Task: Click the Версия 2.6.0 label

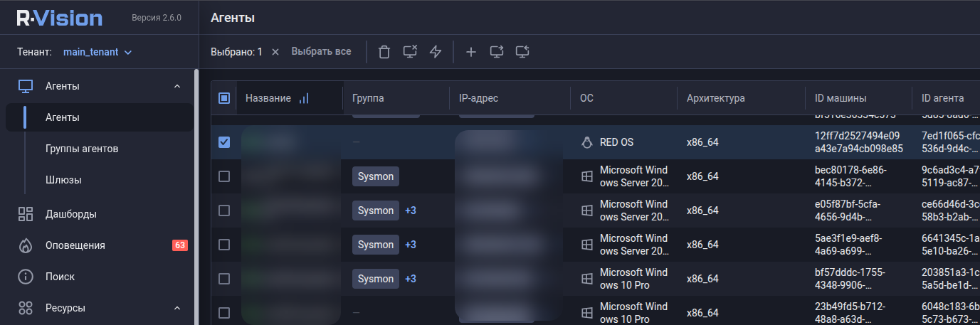Action: pyautogui.click(x=157, y=18)
